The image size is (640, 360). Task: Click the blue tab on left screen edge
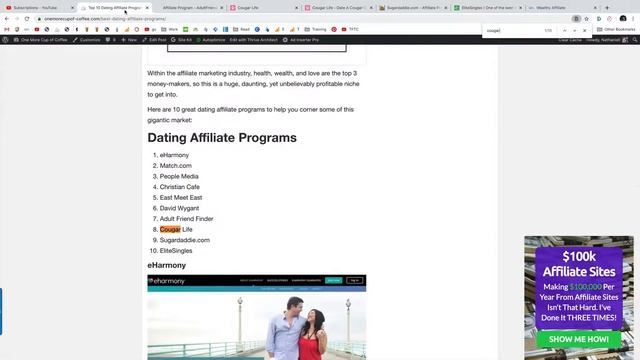pos(1,311)
